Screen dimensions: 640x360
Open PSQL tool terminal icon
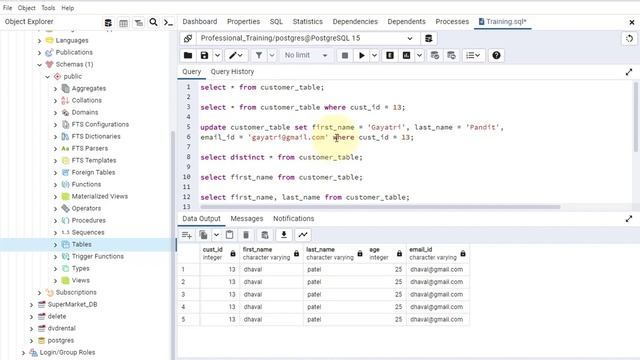pyautogui.click(x=168, y=22)
